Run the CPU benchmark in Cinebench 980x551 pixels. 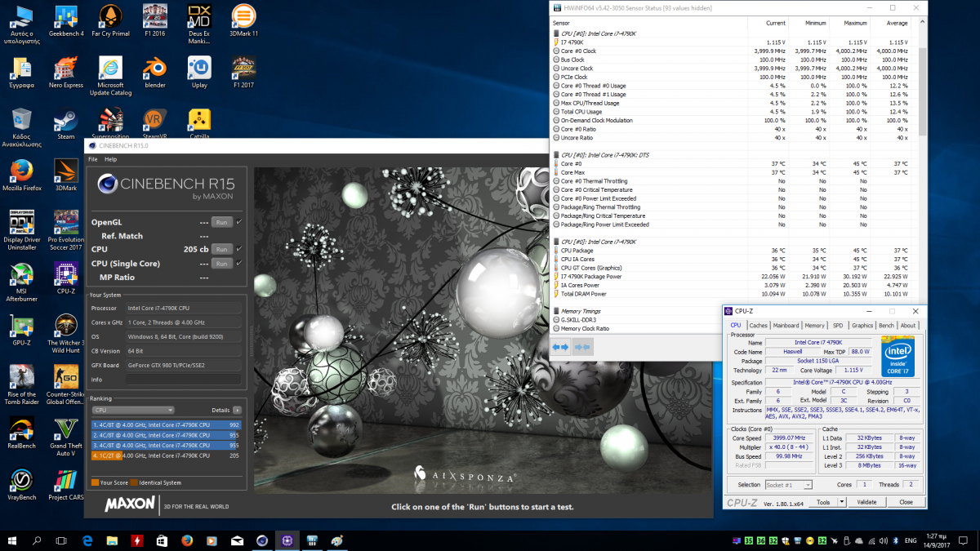(221, 249)
